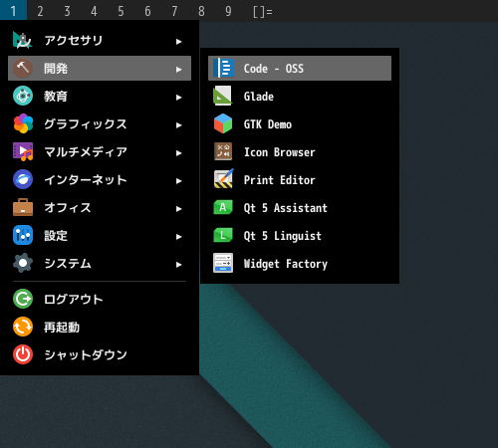Click the Widget Factory app icon
The image size is (498, 448).
[223, 263]
